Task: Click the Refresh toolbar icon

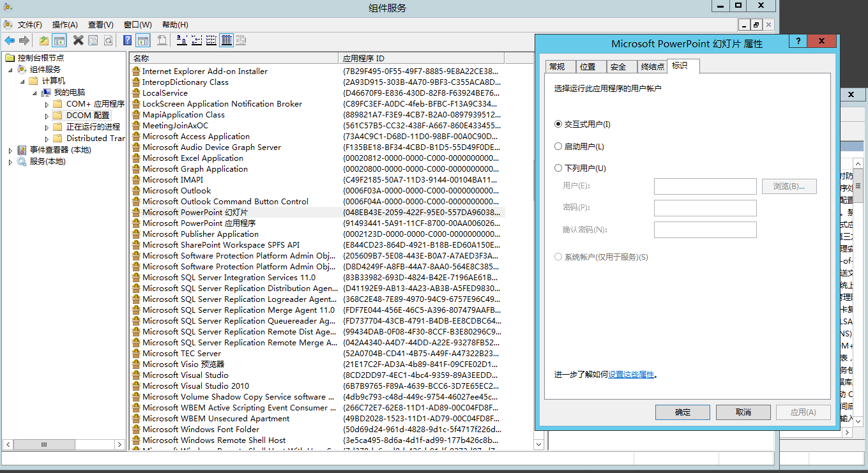Action: point(108,41)
